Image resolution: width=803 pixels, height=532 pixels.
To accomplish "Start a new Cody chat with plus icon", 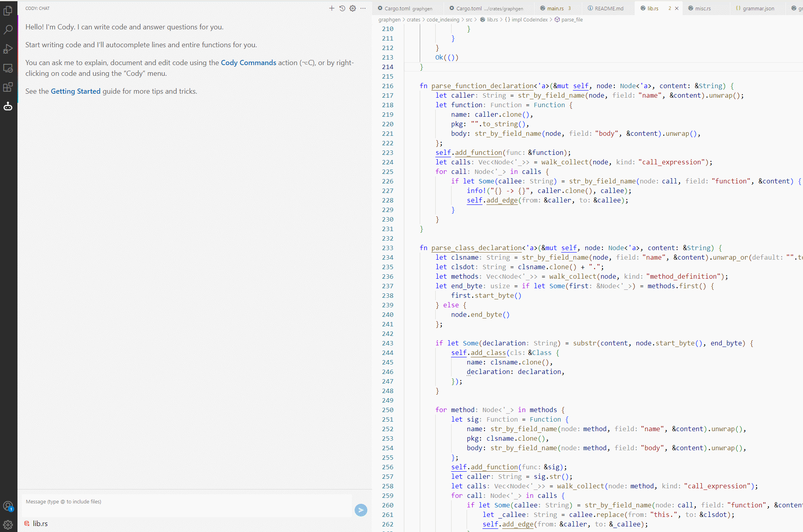I will tap(332, 8).
